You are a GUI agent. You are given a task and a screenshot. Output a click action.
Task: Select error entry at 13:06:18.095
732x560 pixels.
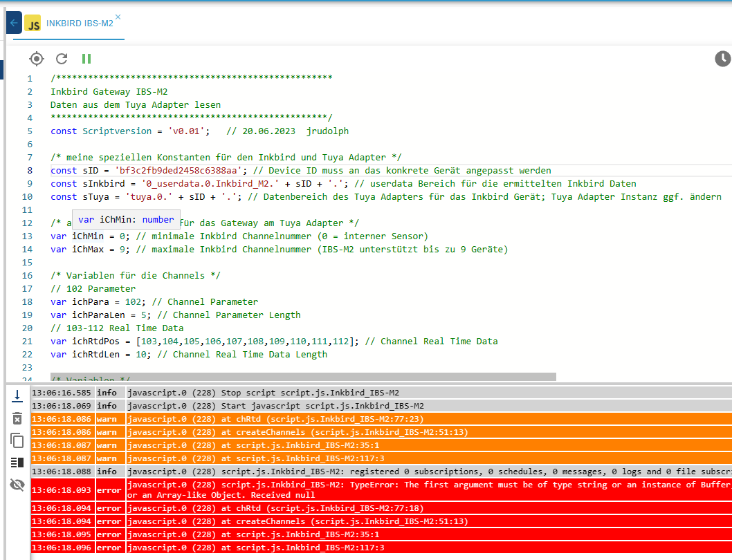(x=381, y=534)
